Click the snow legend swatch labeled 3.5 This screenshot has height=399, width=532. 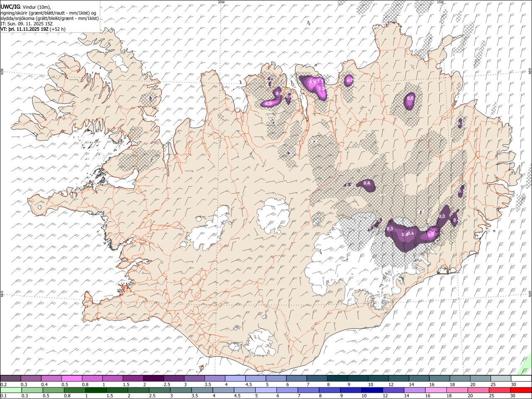[x=215, y=379]
